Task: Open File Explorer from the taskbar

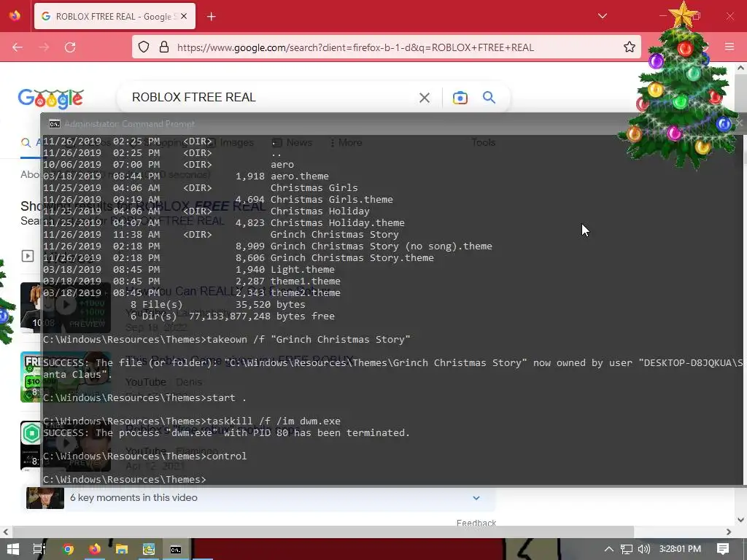Action: (x=122, y=549)
